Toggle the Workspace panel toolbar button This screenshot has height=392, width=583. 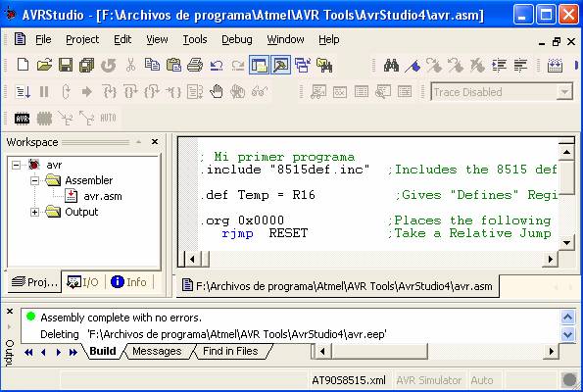click(x=259, y=65)
